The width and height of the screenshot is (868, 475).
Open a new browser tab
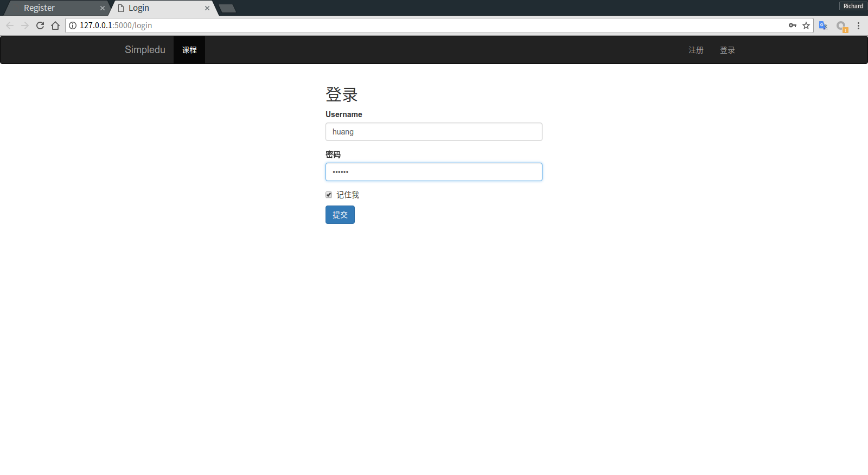(x=227, y=8)
